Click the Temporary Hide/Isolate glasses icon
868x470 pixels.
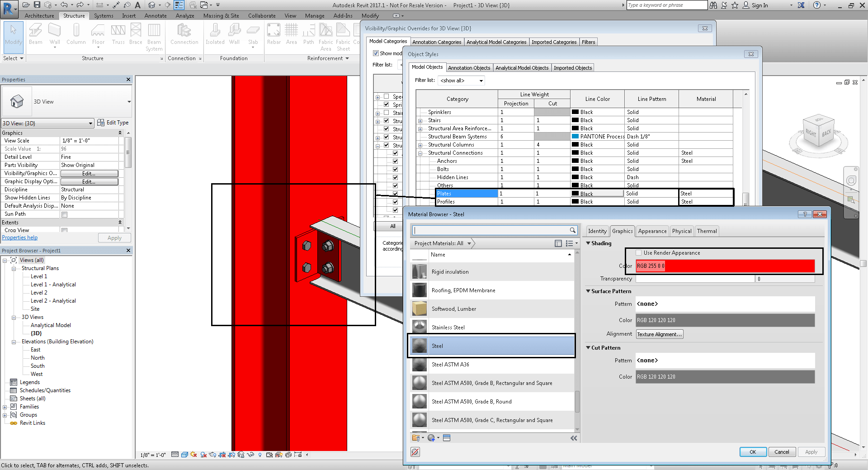click(250, 455)
